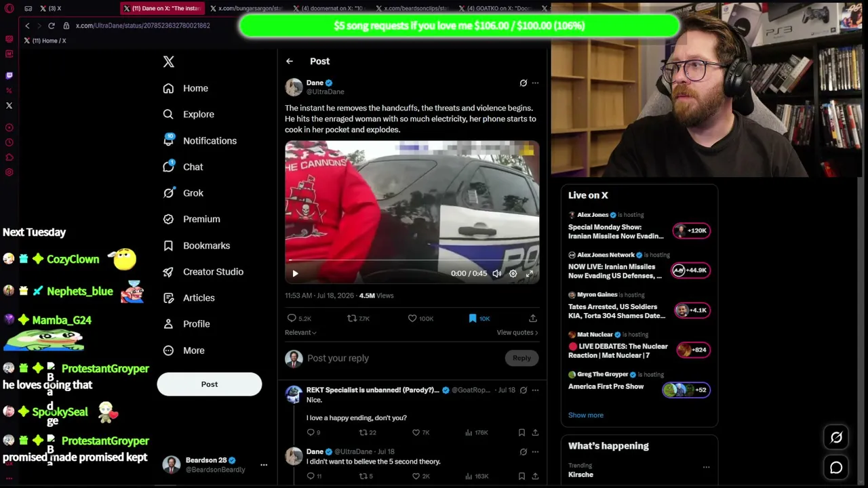The image size is (868, 488).
Task: Open the Home feed
Action: (x=186, y=88)
